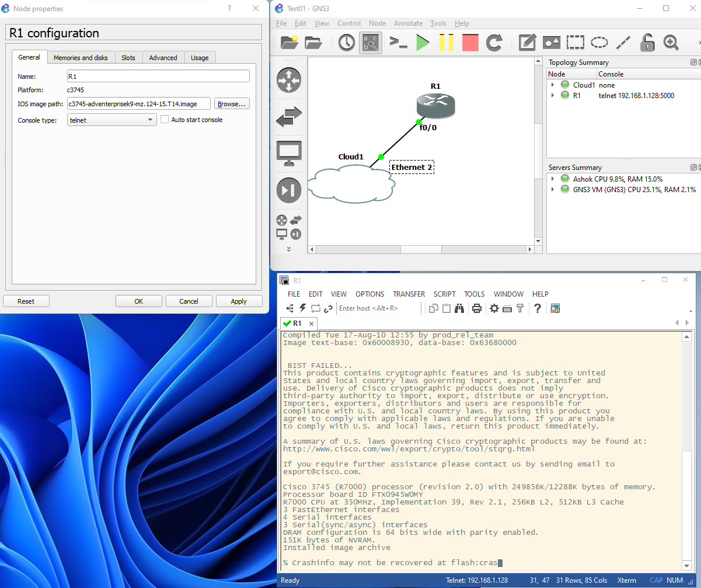Expand device dock with double chevron

[289, 248]
